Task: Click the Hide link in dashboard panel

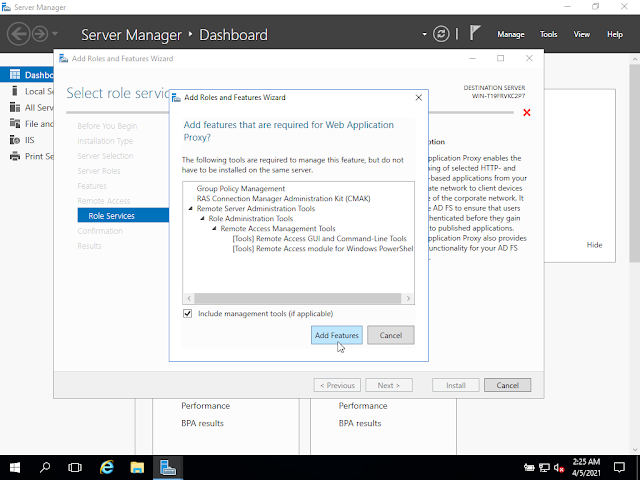Action: (594, 245)
